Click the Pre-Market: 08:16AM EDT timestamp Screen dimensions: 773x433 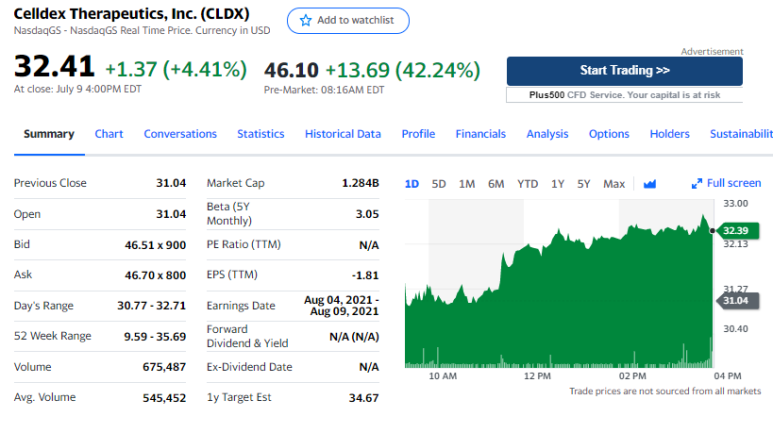point(324,90)
